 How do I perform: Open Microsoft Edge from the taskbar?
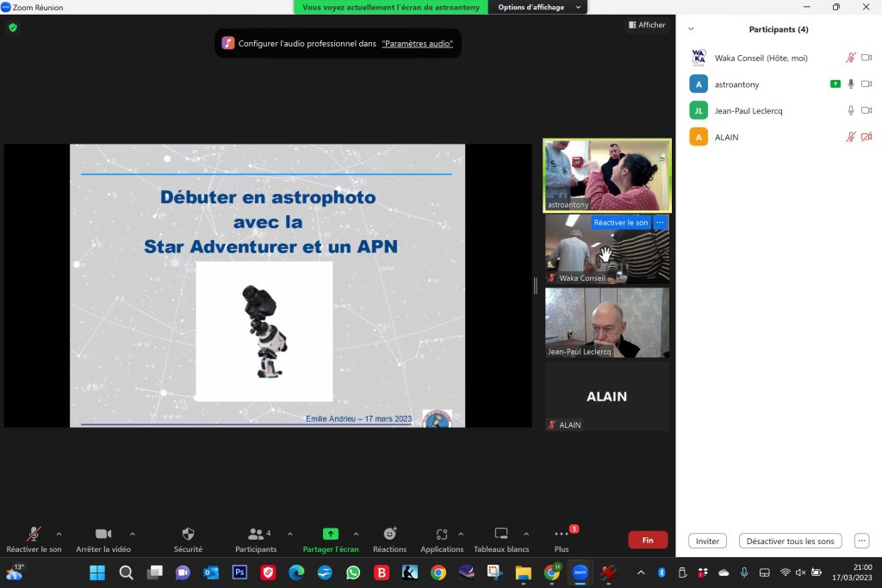coord(296,573)
